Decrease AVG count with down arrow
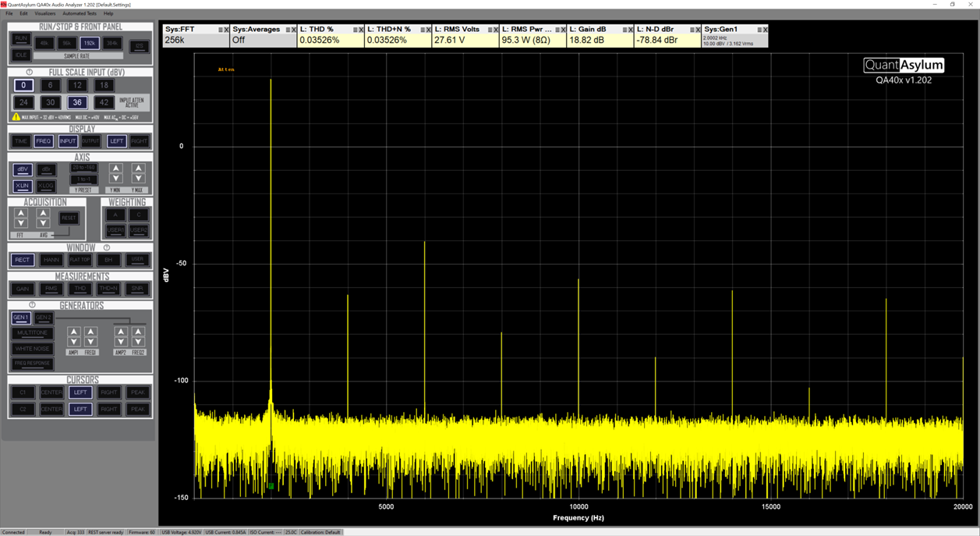 [44, 223]
